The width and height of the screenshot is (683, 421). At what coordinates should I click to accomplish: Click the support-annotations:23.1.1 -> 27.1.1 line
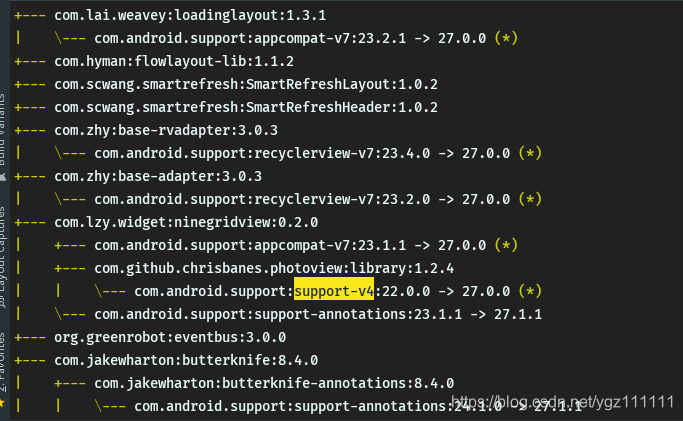318,314
